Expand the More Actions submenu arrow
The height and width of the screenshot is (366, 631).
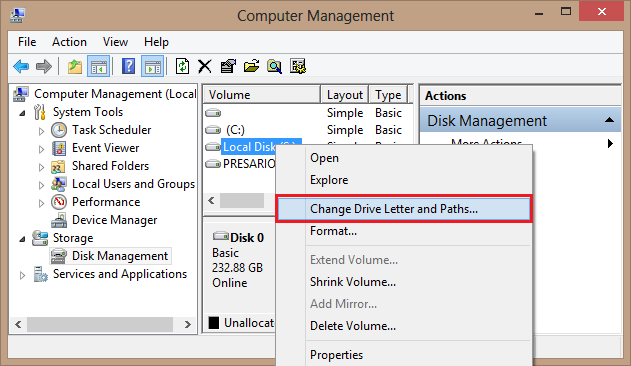click(x=610, y=143)
